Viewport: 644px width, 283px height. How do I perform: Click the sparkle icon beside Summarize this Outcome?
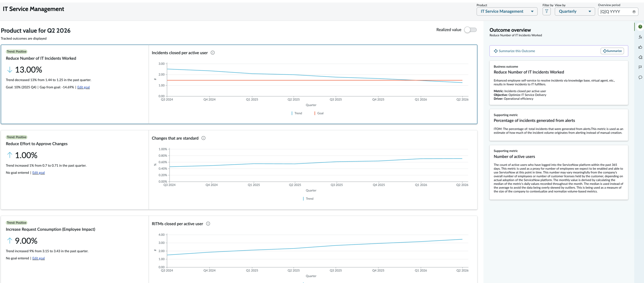(x=496, y=51)
